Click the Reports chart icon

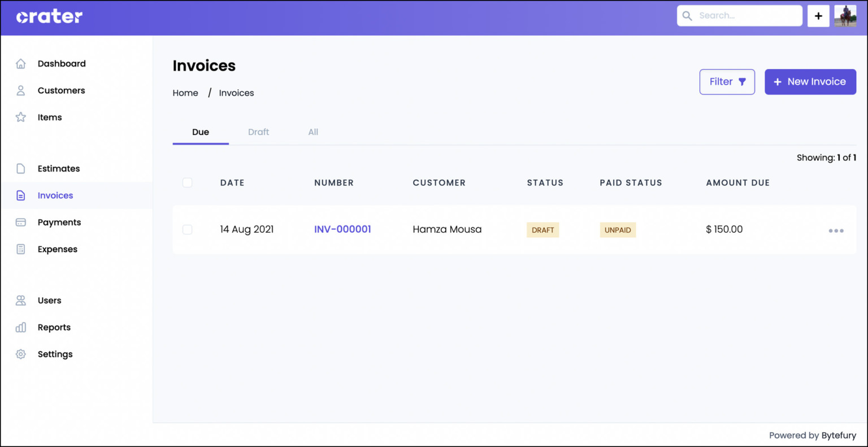coord(20,327)
